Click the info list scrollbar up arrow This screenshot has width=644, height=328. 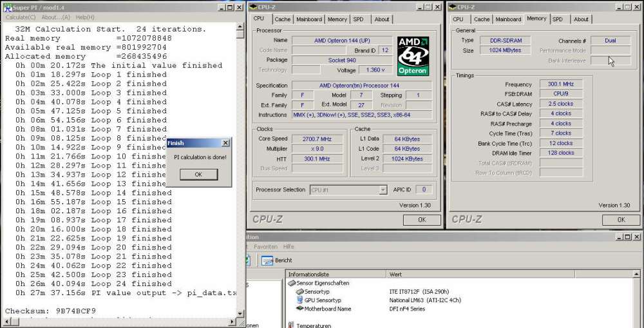637,274
